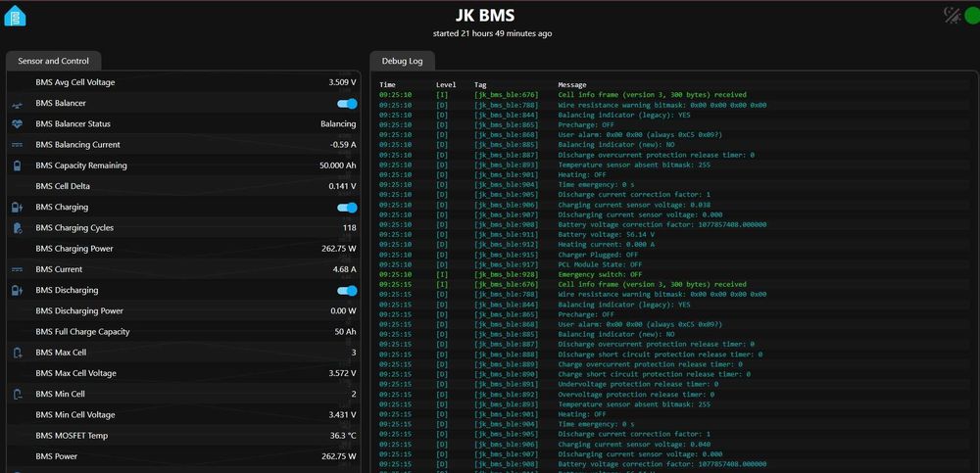Click the 3.509 V value
Image resolution: width=980 pixels, height=473 pixels.
(x=342, y=82)
